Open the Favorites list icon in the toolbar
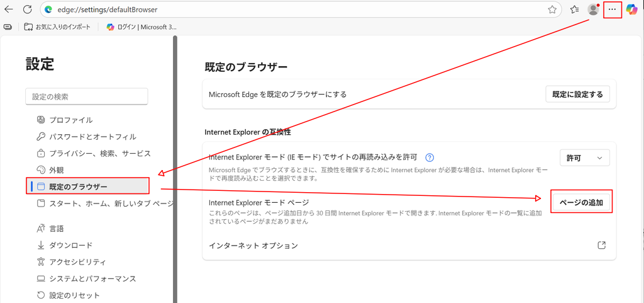This screenshot has height=303, width=644. (x=574, y=9)
